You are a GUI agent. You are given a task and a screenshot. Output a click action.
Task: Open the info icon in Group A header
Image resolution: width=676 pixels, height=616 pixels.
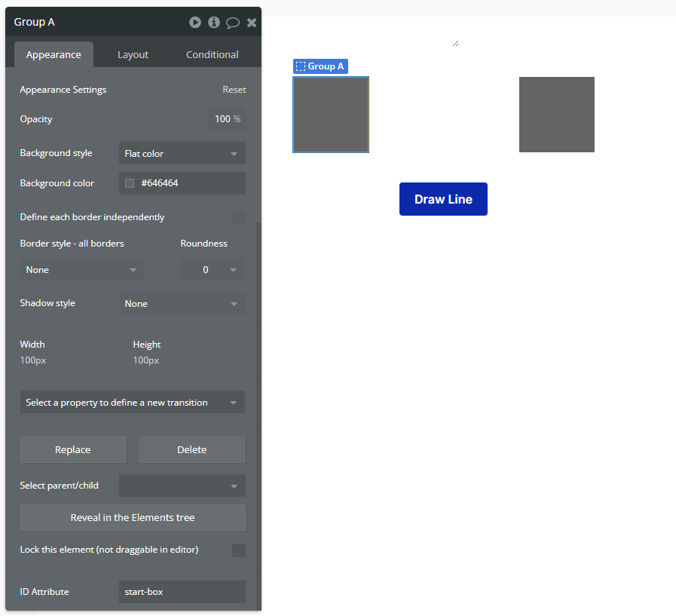(x=214, y=22)
